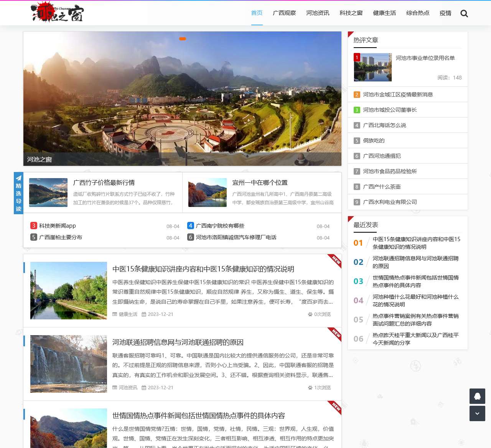The width and height of the screenshot is (491, 448).
Task: Open thumbnail of 广西竹子价格最新行情
Action: click(x=48, y=192)
